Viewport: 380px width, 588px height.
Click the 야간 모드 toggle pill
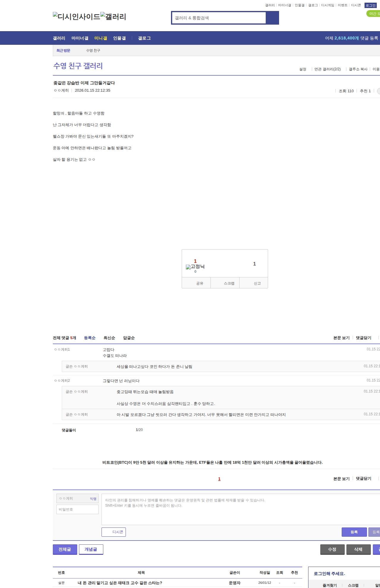[373, 14]
